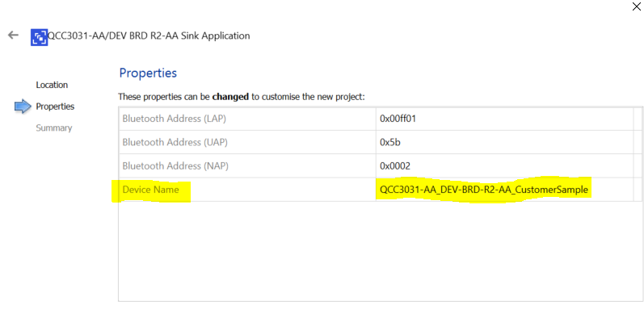Image resolution: width=644 pixels, height=322 pixels.
Task: Click the customise new project description text
Action: [242, 97]
